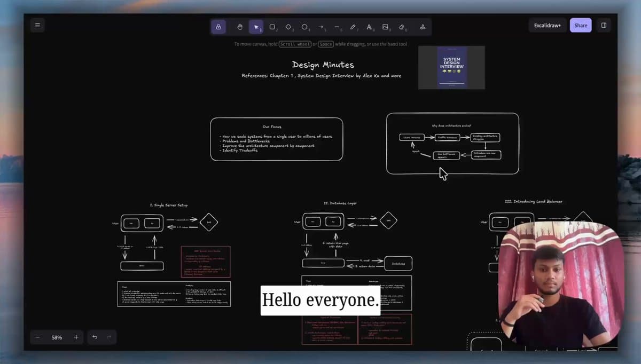Select the System Design Interview book image

point(451,67)
